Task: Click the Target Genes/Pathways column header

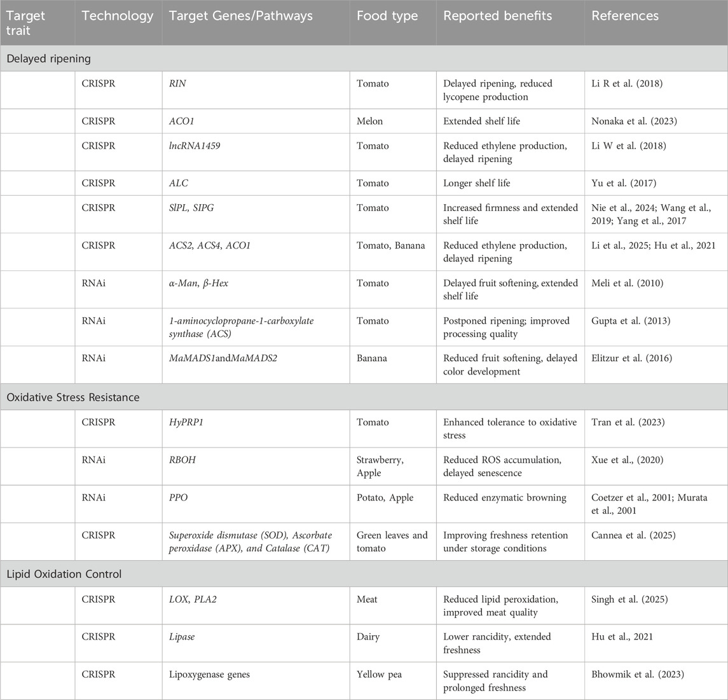Action: 240,17
